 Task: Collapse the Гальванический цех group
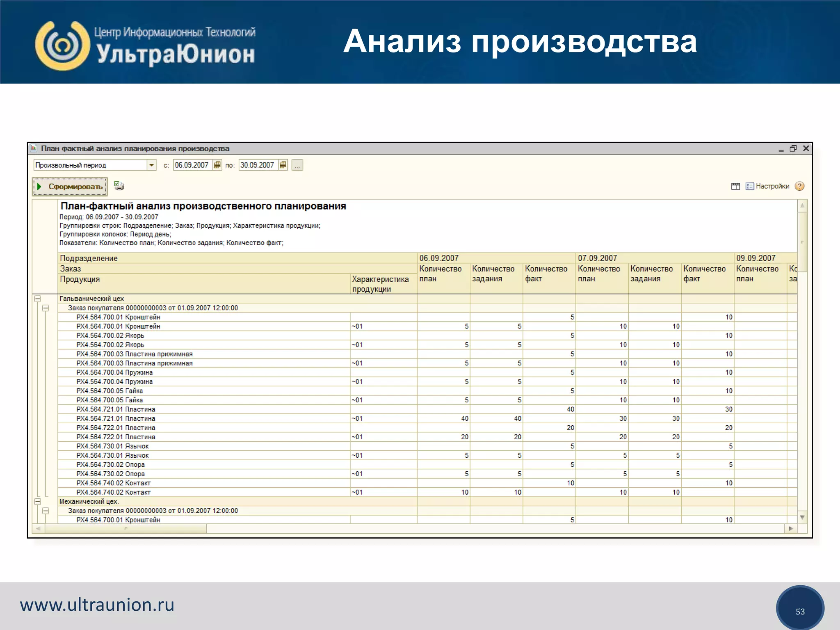click(38, 299)
